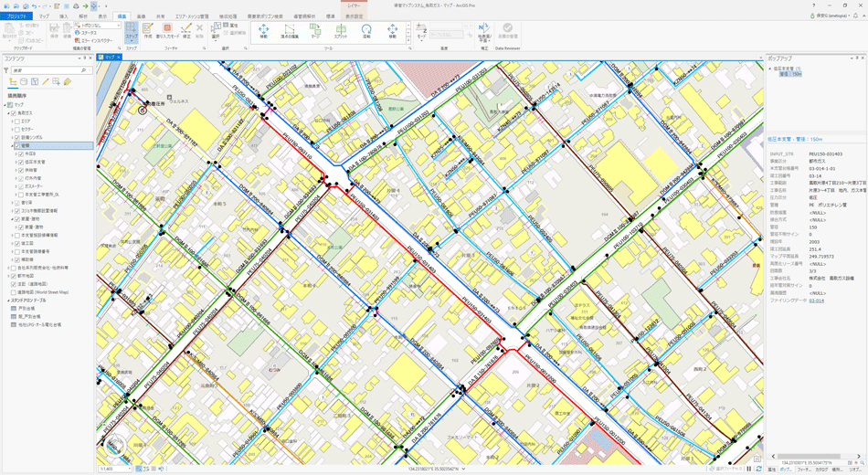
Task: Select the Edit Vertices (頂点の編集) tool
Action: point(289,31)
